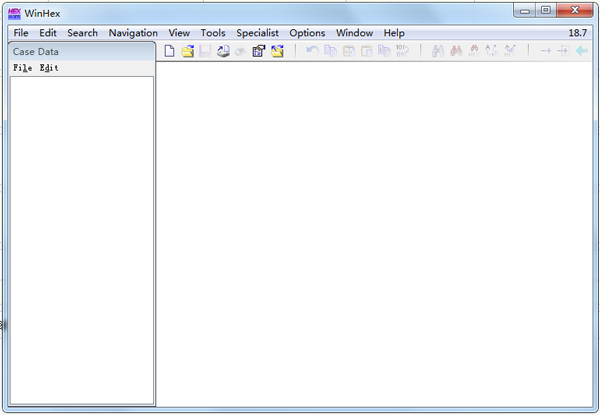Click the Modify Data 101/010 icon
The height and width of the screenshot is (415, 600).
(402, 50)
